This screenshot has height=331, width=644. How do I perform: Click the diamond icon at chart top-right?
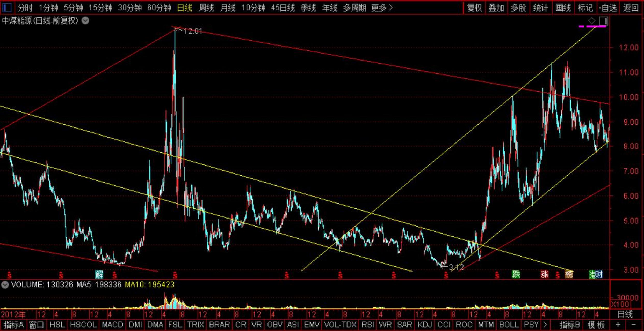[x=592, y=21]
